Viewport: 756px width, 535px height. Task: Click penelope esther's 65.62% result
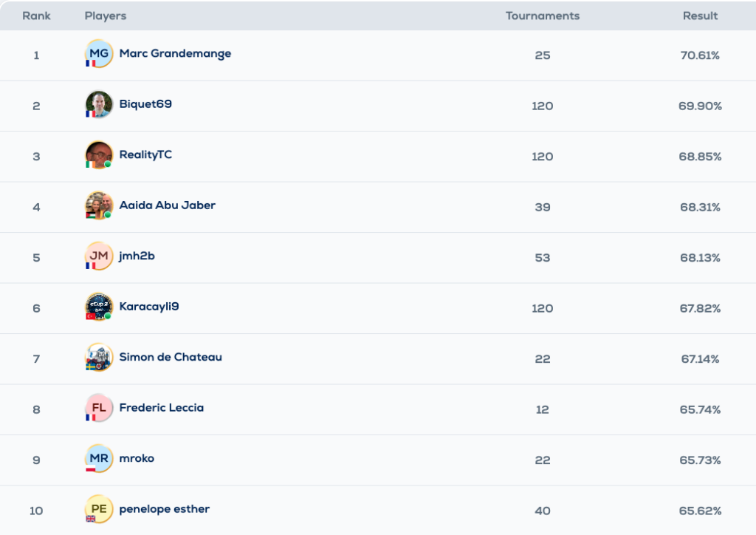point(700,511)
